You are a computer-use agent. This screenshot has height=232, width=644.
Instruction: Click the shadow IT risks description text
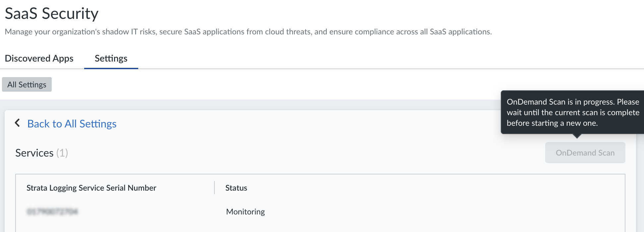pos(248,32)
